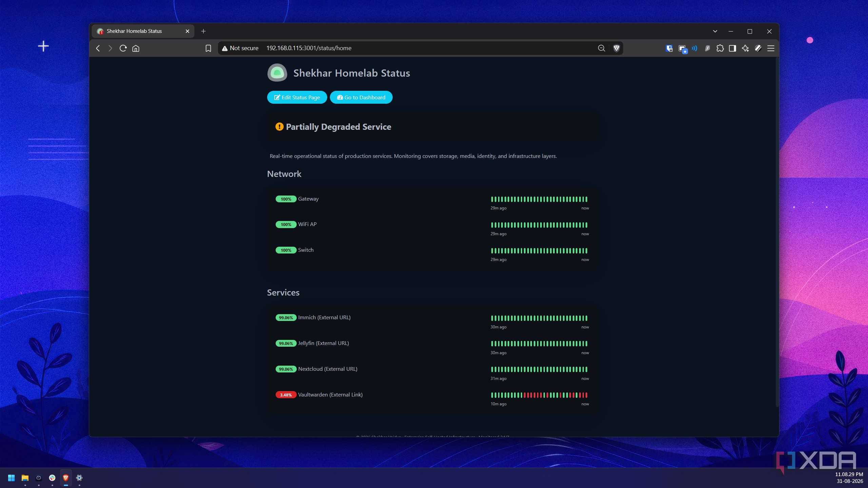This screenshot has height=488, width=868.
Task: Click the page vertical scrollbar
Action: pos(777,232)
